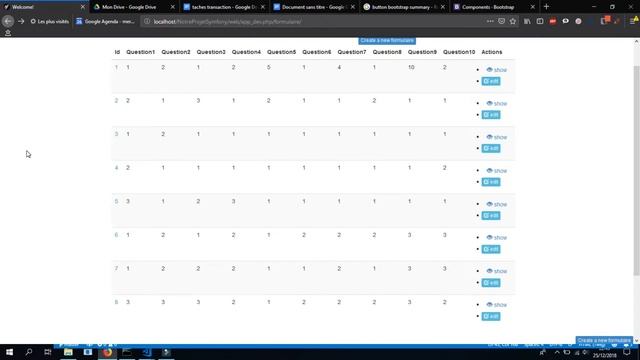Edit the entry with Id 1
This screenshot has height=360, width=640.
[x=491, y=81]
